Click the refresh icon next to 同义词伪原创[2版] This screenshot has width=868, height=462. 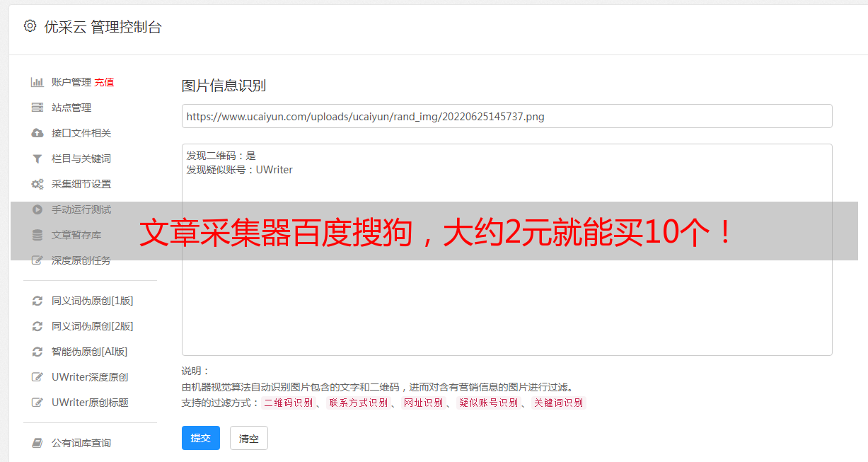pos(37,326)
